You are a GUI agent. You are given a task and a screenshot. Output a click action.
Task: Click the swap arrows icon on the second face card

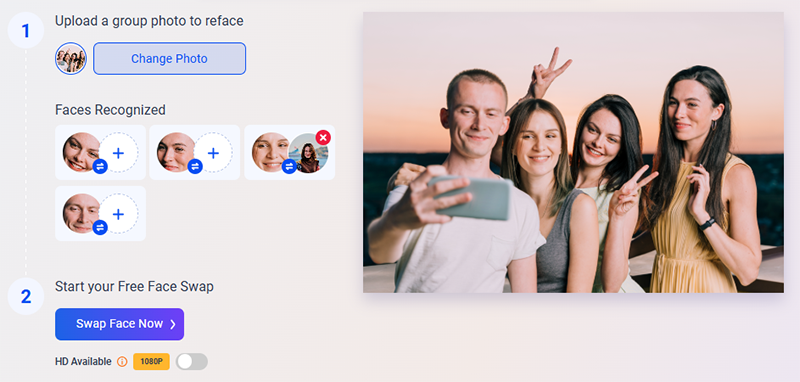(195, 166)
